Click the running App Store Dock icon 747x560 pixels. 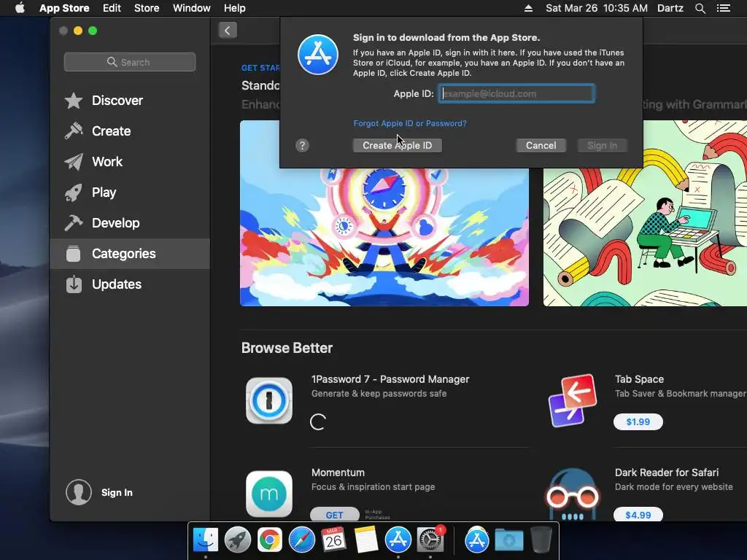pyautogui.click(x=398, y=540)
